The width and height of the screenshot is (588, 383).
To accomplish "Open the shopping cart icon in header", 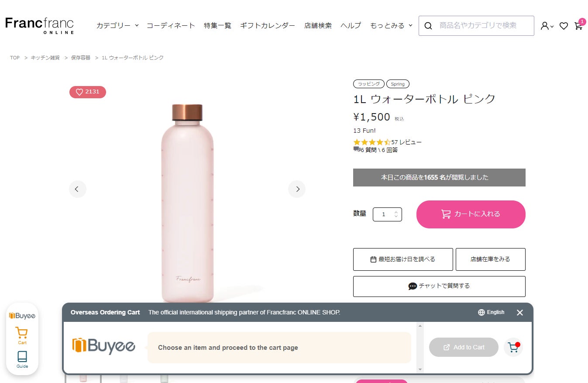I will click(578, 26).
